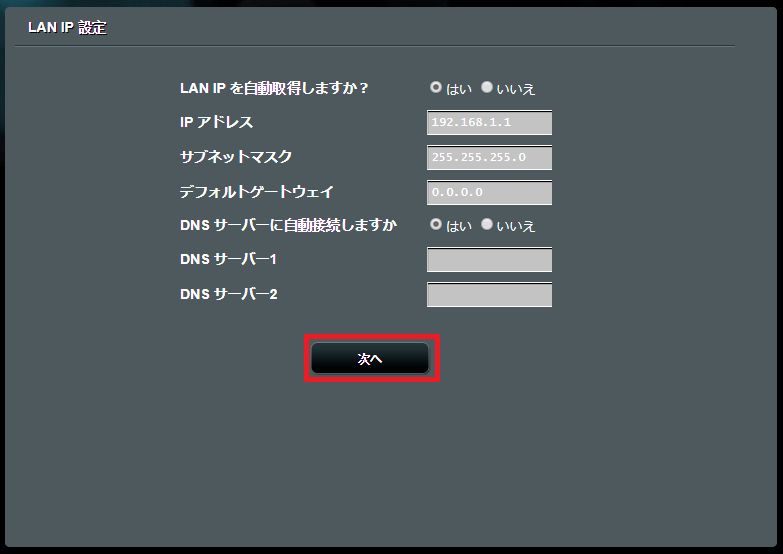
Task: Select いいえ for LAN IP を自動取得しますか
Action: 487,87
